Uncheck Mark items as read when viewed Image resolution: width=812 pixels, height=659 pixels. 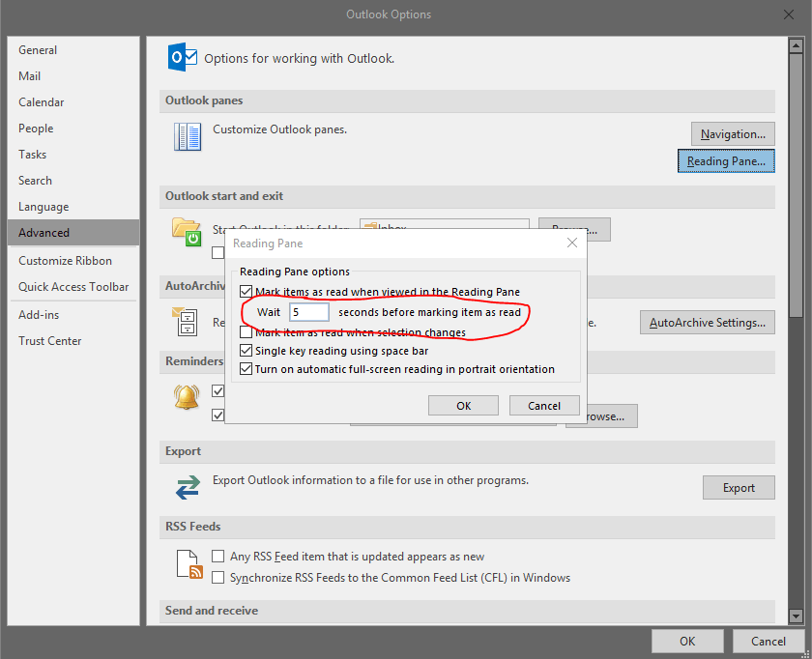(x=246, y=292)
